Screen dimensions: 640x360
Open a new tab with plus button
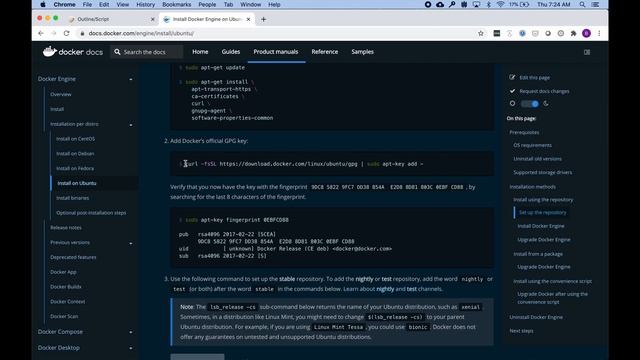[263, 19]
